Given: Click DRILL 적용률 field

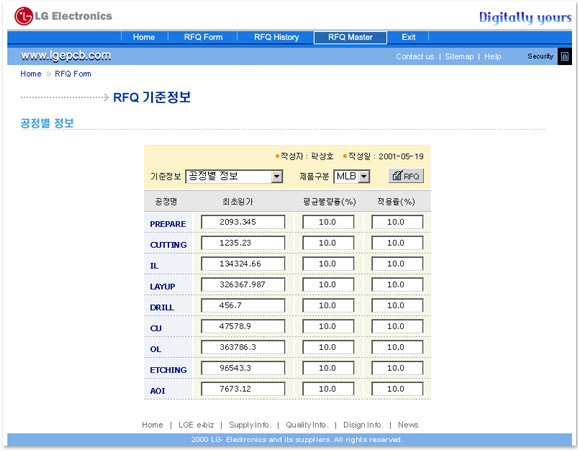Looking at the screenshot, I should [x=397, y=305].
